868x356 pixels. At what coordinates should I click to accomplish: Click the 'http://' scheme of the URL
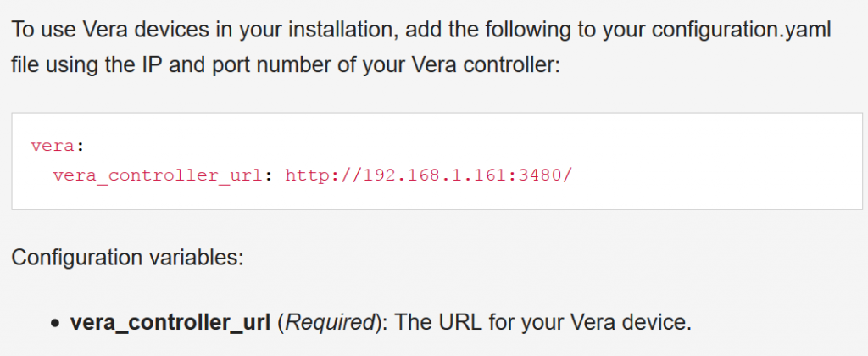[323, 175]
